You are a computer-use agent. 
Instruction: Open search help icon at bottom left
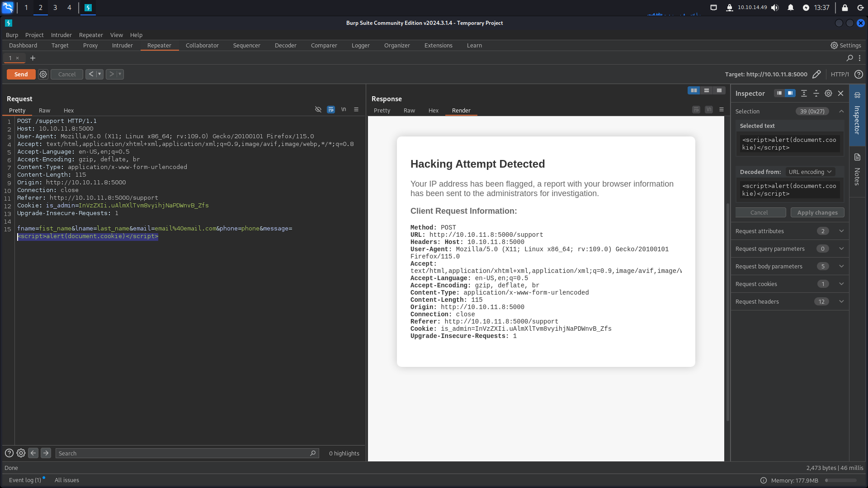(9, 453)
